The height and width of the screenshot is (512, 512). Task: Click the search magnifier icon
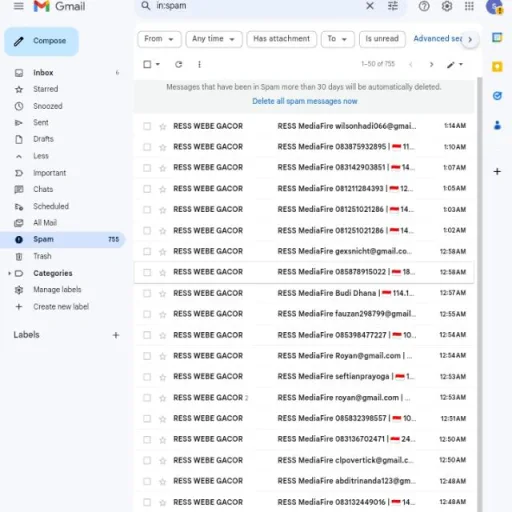[x=146, y=6]
